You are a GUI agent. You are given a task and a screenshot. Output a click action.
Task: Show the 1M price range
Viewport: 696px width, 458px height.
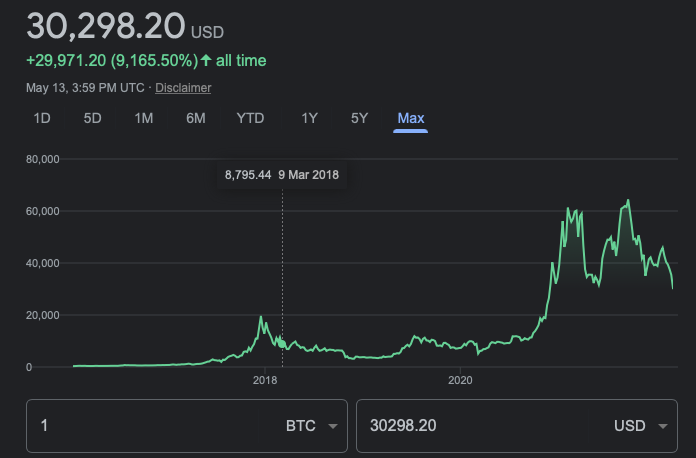click(144, 118)
